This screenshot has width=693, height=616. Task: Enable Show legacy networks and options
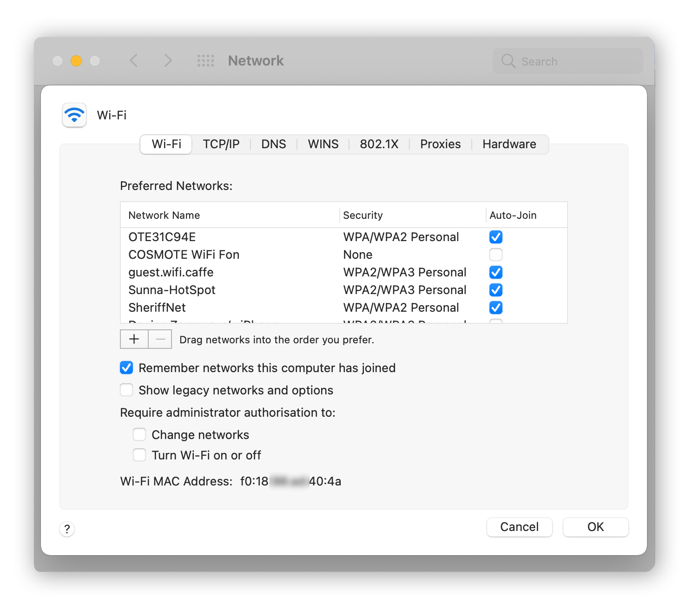(126, 390)
